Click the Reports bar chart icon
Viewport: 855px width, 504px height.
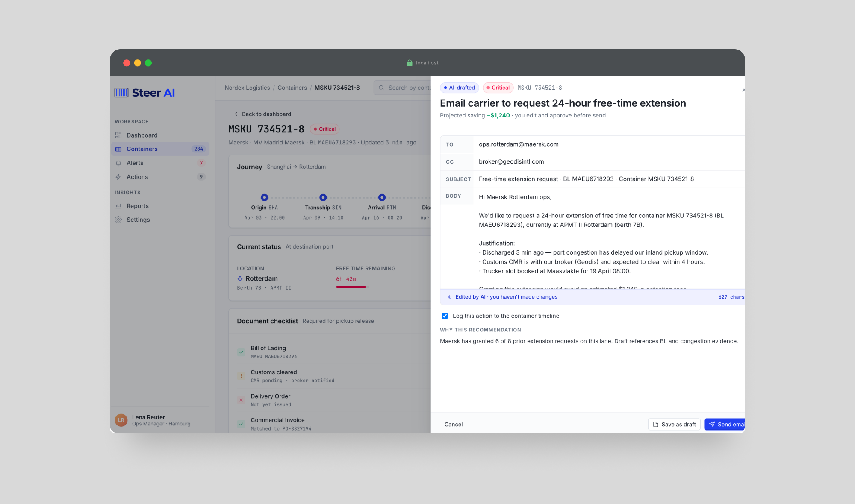pyautogui.click(x=118, y=206)
